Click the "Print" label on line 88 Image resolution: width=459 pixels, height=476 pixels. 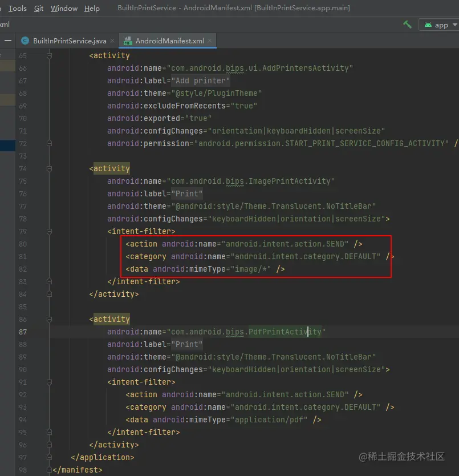[187, 344]
